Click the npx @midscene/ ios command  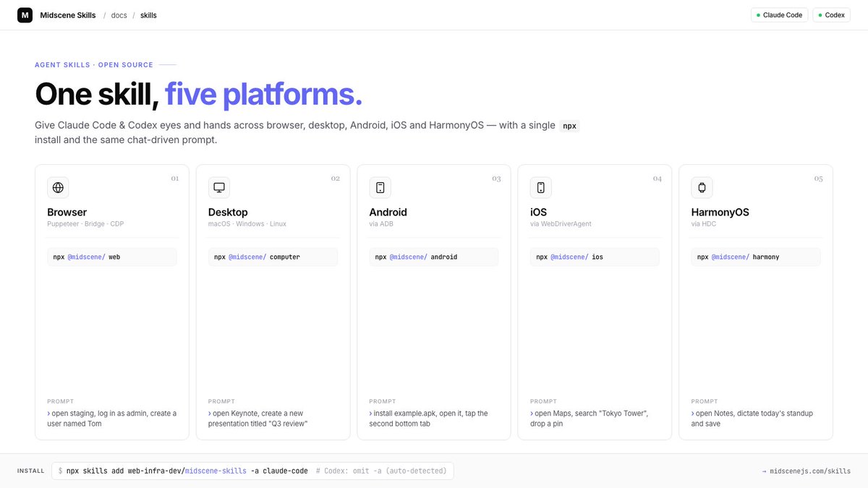[x=595, y=257]
